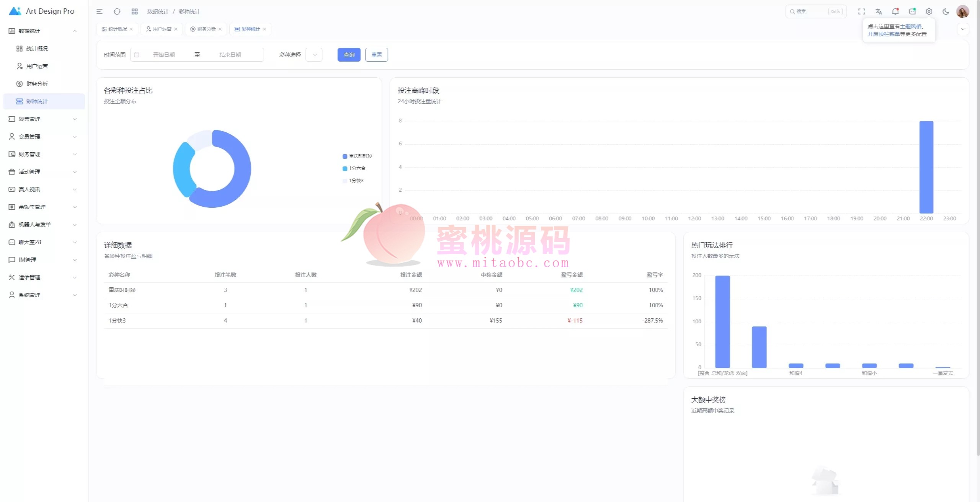This screenshot has height=502, width=980.
Task: Open the notifications bell
Action: (895, 11)
